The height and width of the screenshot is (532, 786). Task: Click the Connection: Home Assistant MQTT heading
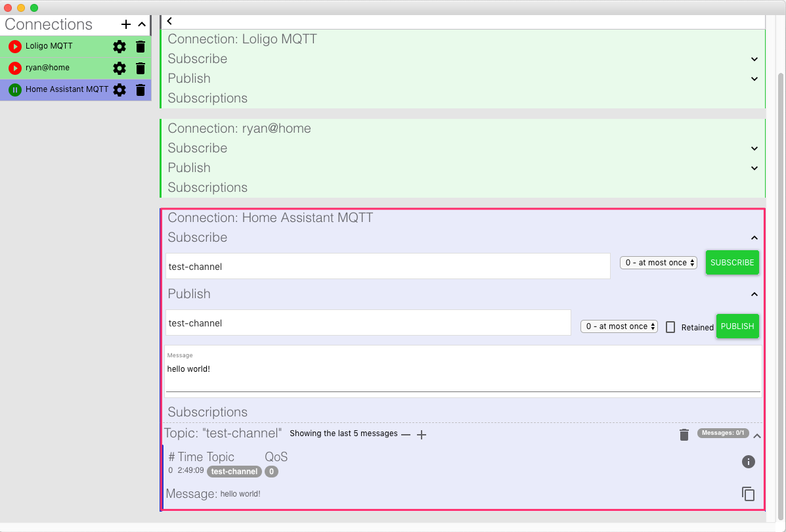point(270,217)
